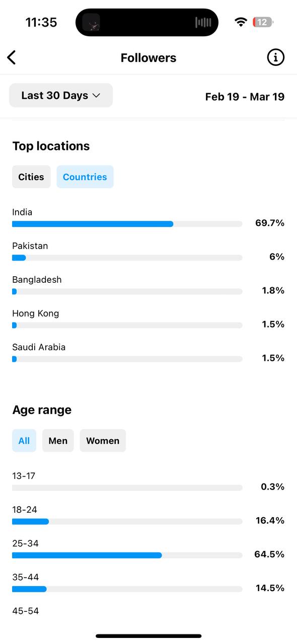Open the thumbnail in the Dynamic Island
The image size is (297, 644).
pyautogui.click(x=91, y=22)
